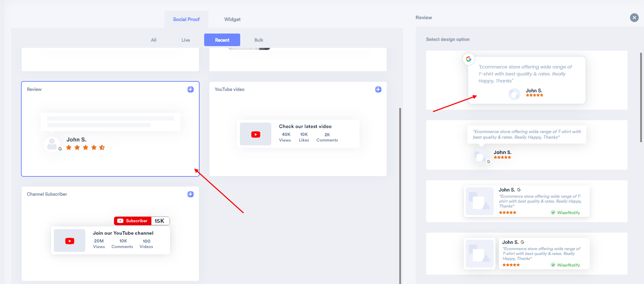The height and width of the screenshot is (284, 644).
Task: Click the Review card title
Action: click(34, 89)
